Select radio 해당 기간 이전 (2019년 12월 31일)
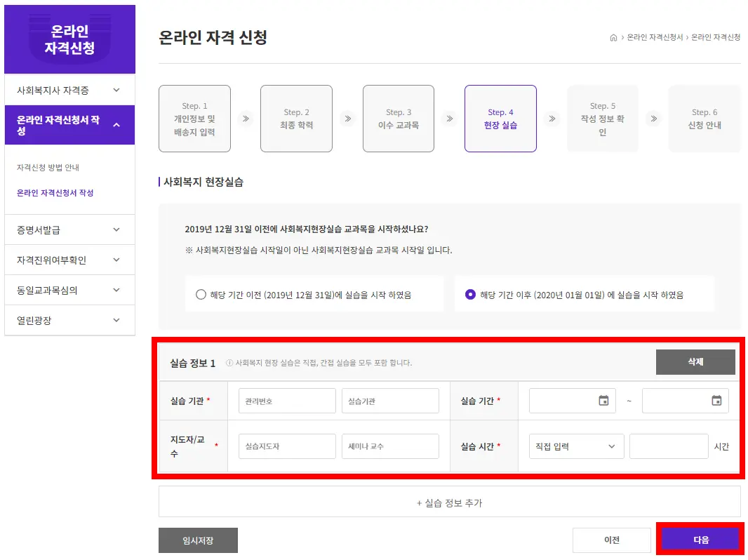Screen dimensions: 748x560 pos(201,295)
